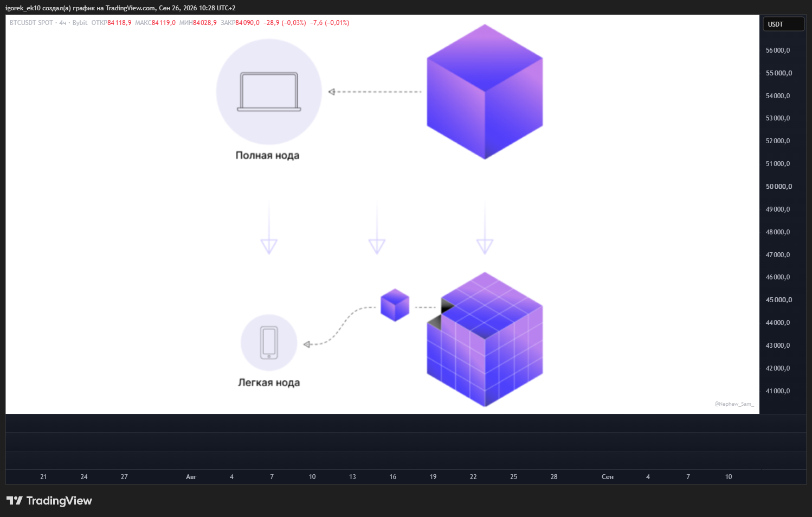Image resolution: width=812 pixels, height=517 pixels.
Task: Select the large solid purple cube
Action: 485,92
